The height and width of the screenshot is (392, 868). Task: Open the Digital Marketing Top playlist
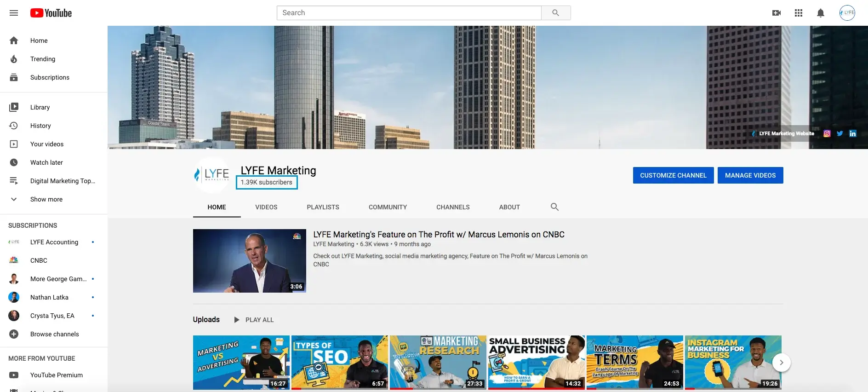point(54,181)
